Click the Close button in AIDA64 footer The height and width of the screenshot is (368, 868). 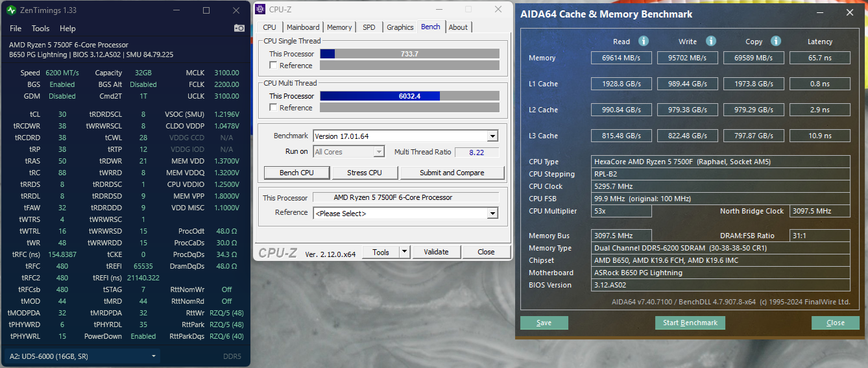coord(836,323)
